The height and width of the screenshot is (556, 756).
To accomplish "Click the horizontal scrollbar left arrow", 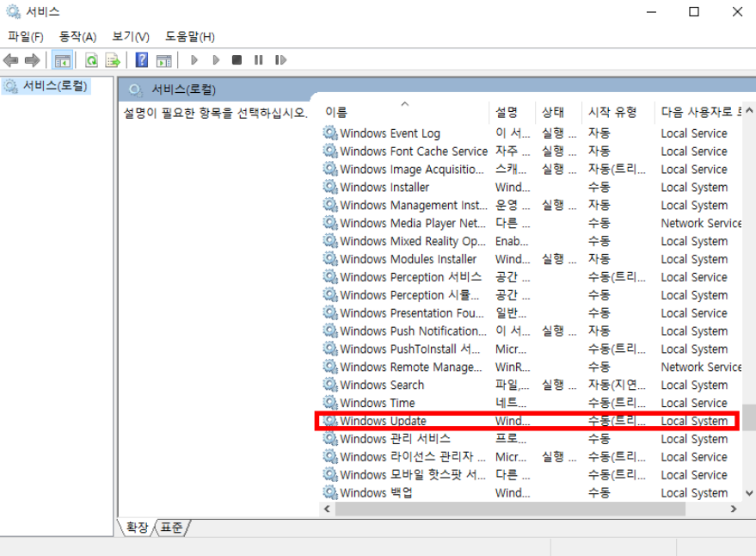I will coord(328,509).
